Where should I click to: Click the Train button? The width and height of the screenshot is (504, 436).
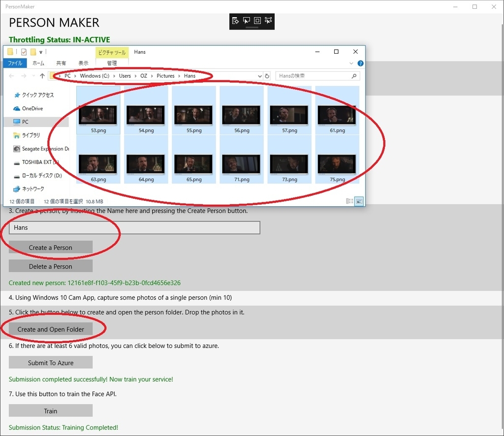pyautogui.click(x=51, y=411)
